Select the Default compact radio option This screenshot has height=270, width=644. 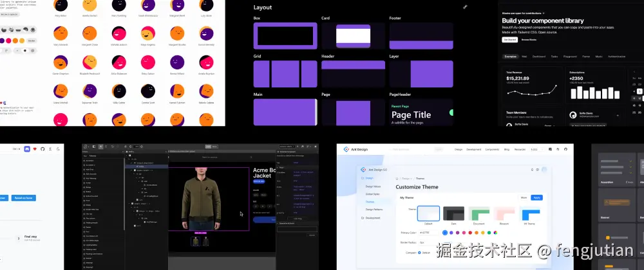pos(419,253)
